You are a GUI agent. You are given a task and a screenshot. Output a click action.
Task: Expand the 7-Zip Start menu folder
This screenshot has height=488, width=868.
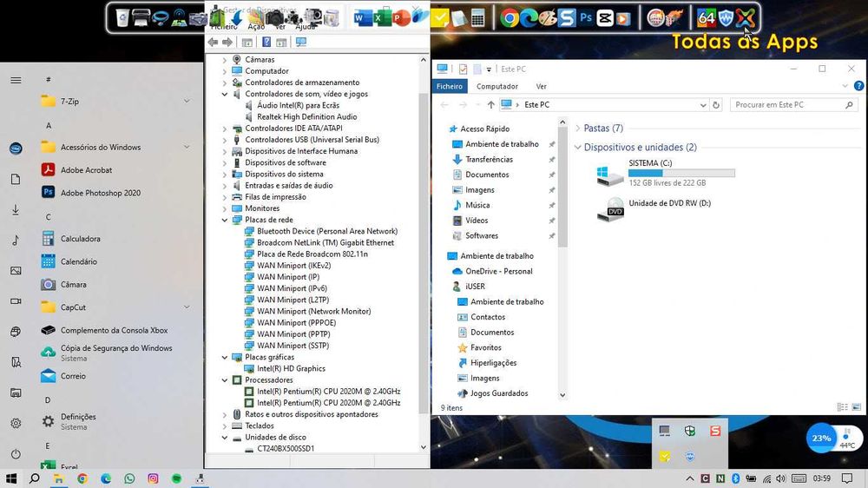pos(187,101)
